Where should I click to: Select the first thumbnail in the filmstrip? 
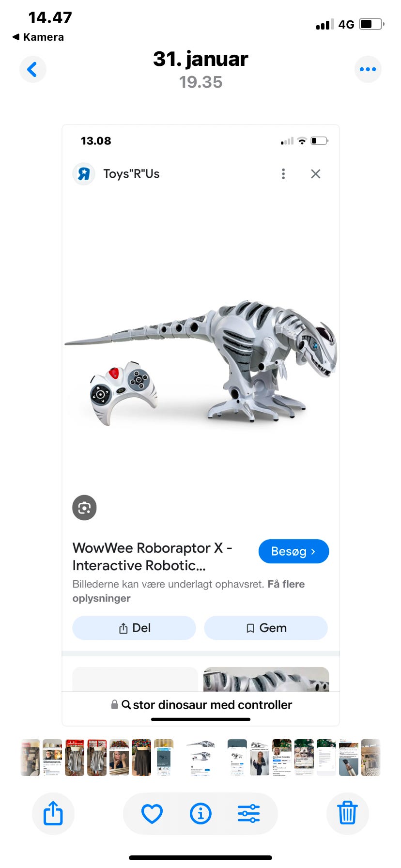(x=30, y=758)
